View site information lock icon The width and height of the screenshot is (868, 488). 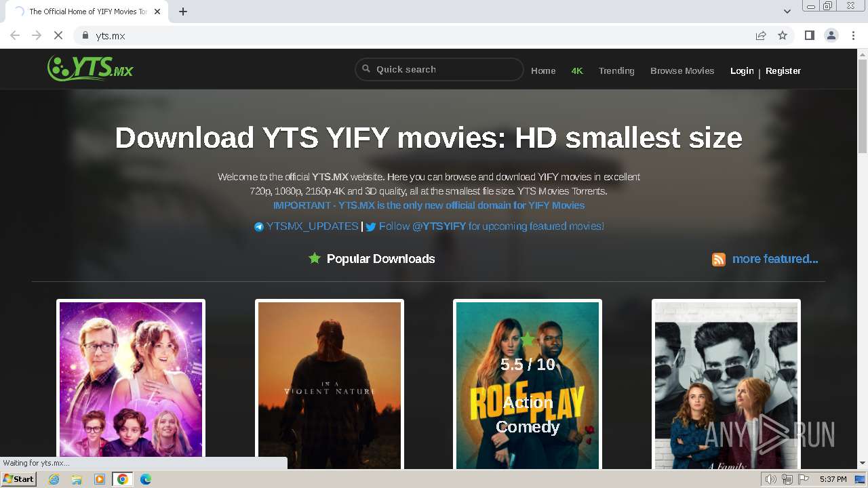[x=85, y=35]
